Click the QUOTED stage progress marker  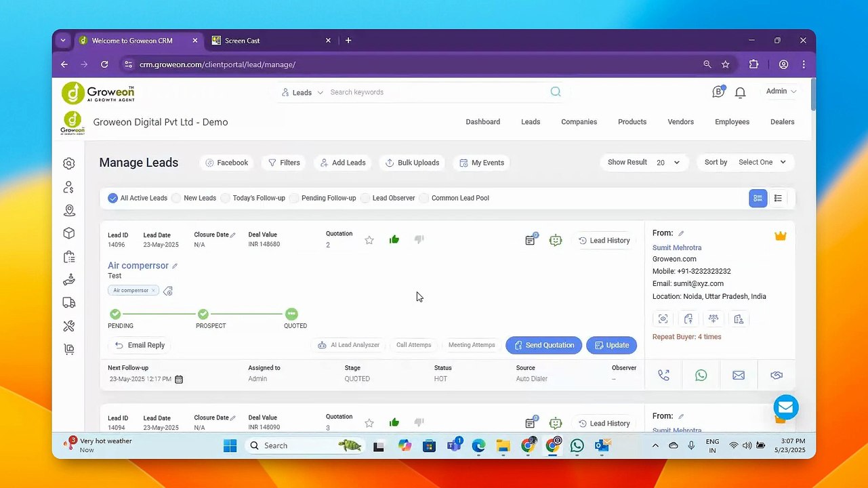[291, 314]
